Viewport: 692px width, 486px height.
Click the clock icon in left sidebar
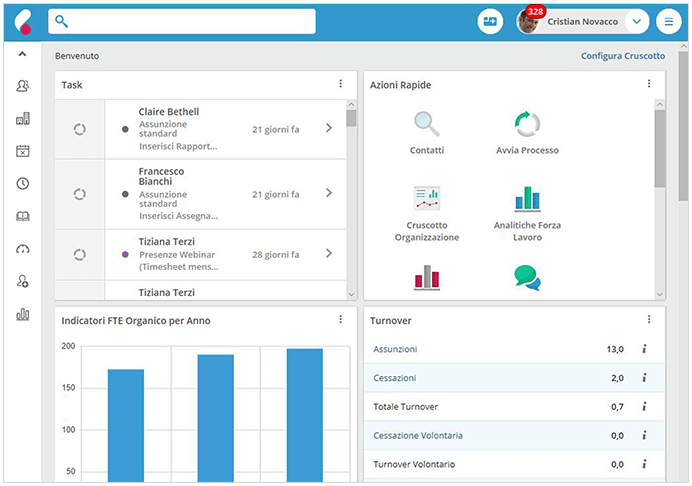click(22, 183)
